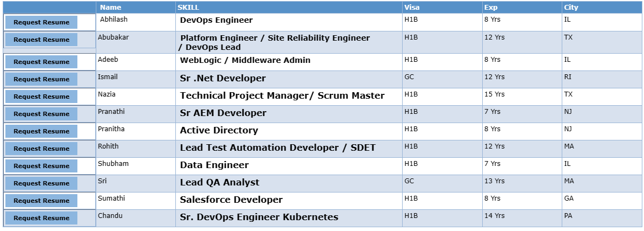Image resolution: width=644 pixels, height=231 pixels.
Task: Select the City column header
Action: tap(570, 8)
